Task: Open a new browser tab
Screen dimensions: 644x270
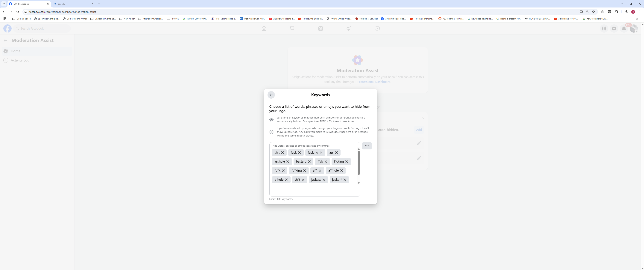Action: 99,4
